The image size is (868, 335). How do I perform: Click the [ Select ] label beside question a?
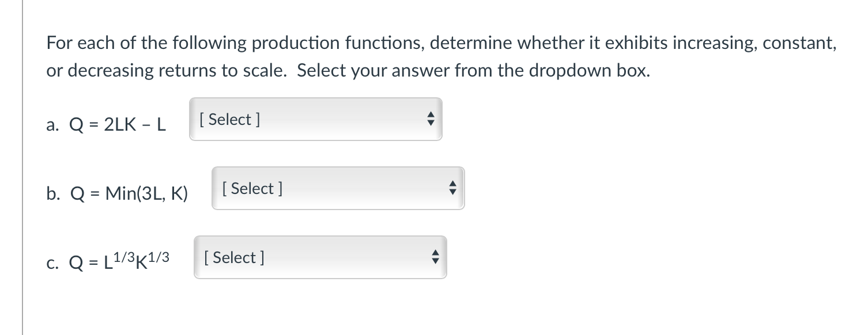229,119
